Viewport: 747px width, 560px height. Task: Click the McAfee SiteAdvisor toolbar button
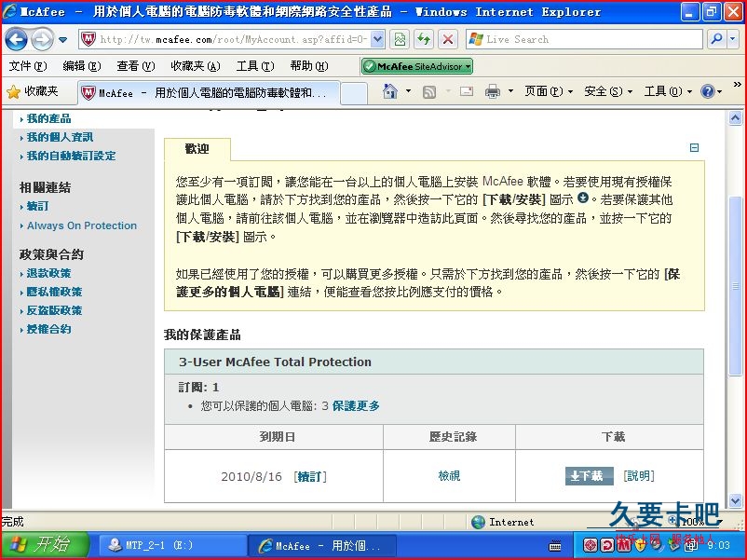pyautogui.click(x=417, y=66)
